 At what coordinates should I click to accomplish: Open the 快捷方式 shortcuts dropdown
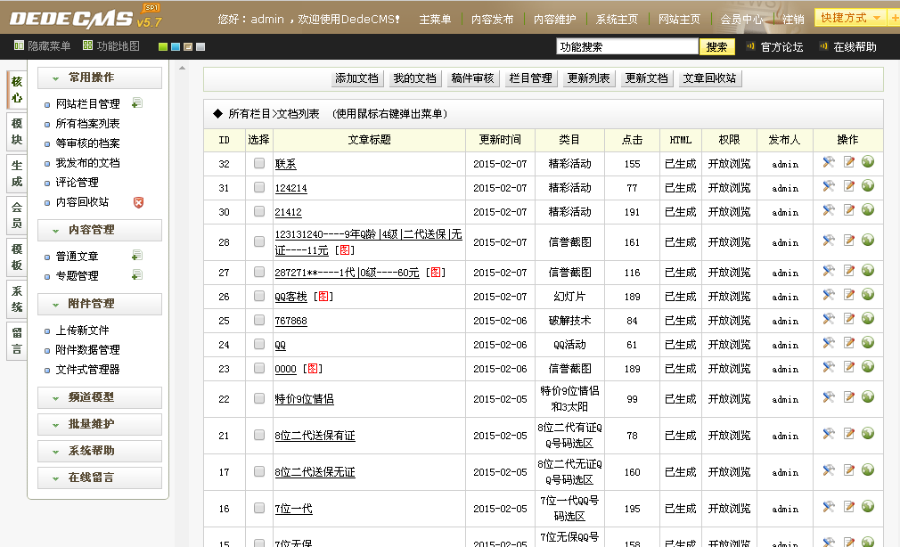pos(850,18)
